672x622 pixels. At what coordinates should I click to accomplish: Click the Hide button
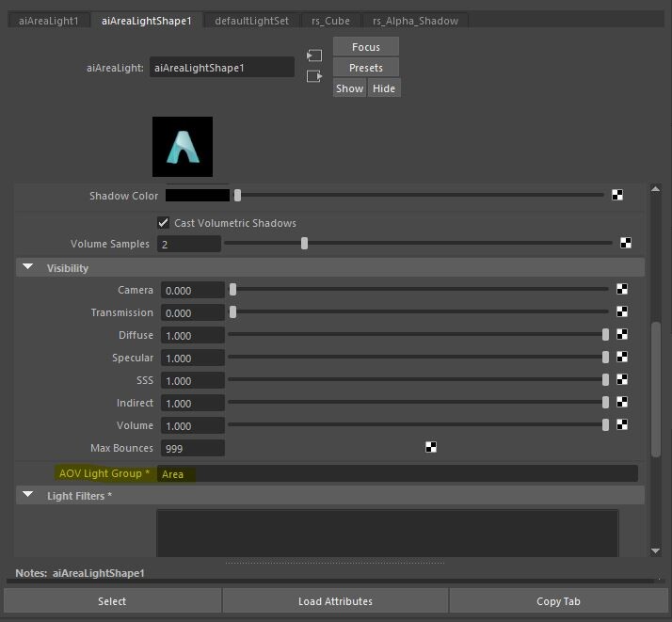(384, 88)
